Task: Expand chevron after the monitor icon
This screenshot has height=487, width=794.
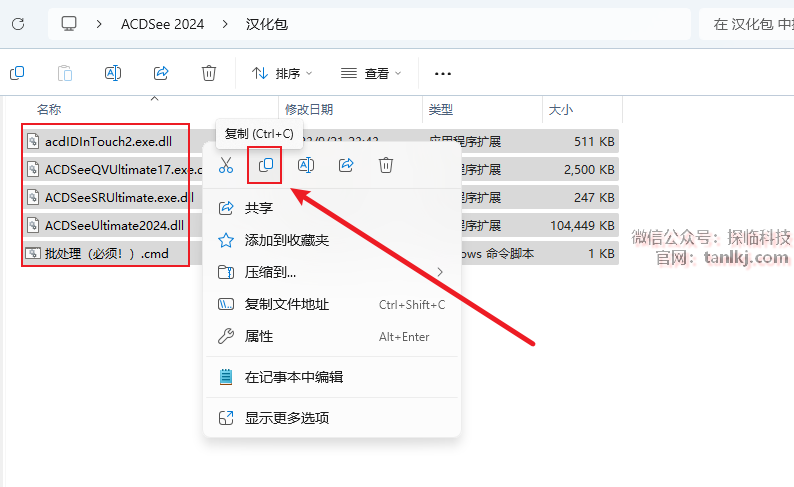Action: click(99, 24)
